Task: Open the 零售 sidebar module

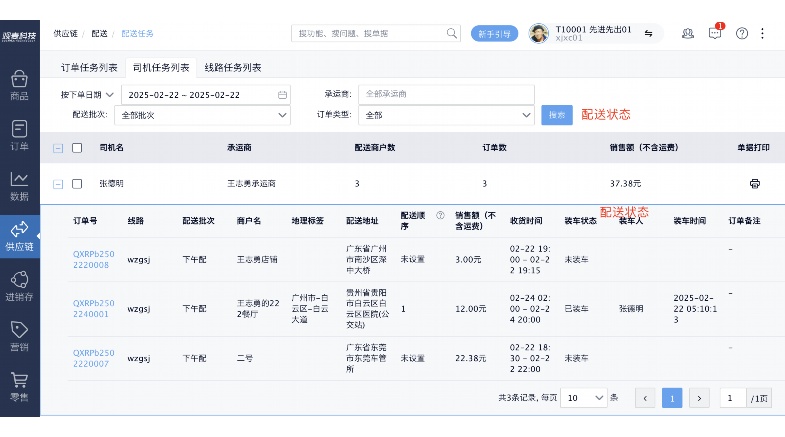Action: coord(19,387)
